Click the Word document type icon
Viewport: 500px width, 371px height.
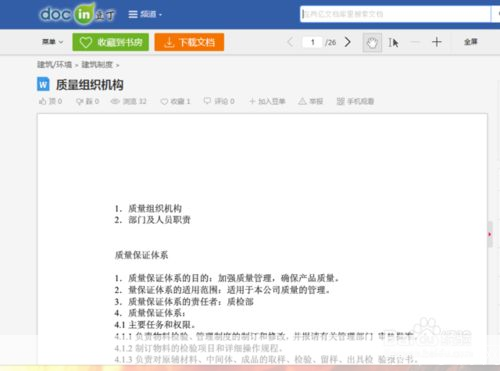pos(43,84)
